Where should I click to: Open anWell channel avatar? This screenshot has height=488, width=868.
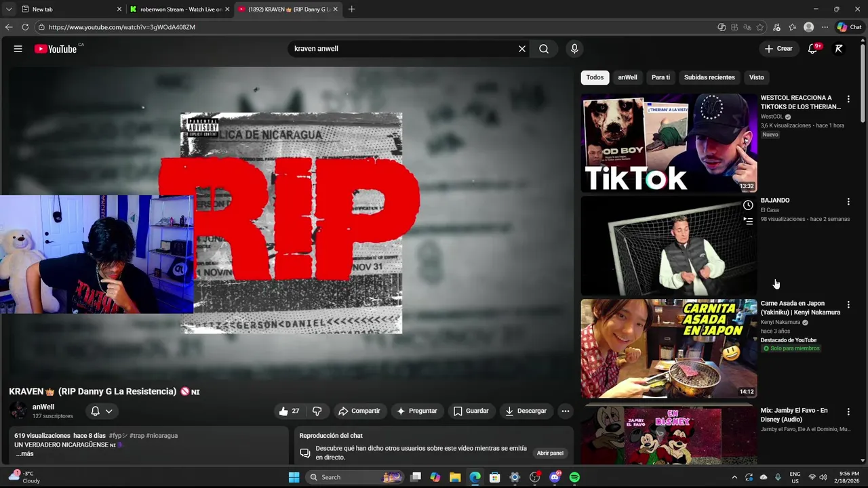[18, 411]
